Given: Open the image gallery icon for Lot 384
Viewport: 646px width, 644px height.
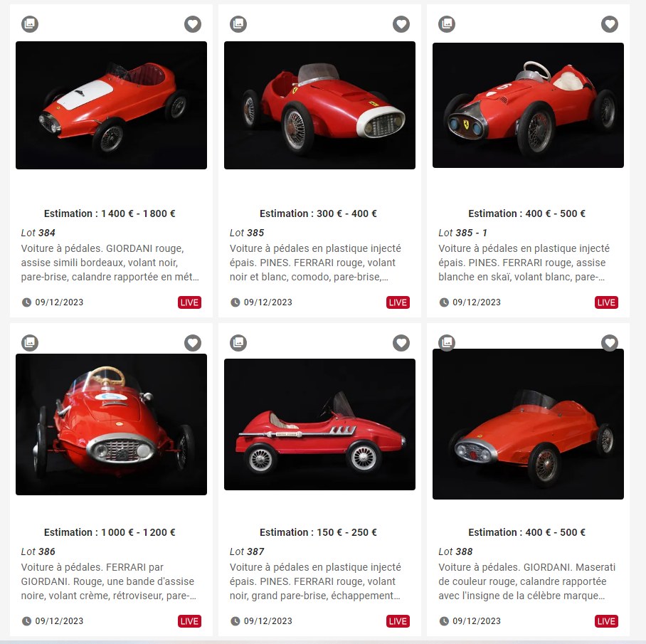Looking at the screenshot, I should tap(30, 24).
